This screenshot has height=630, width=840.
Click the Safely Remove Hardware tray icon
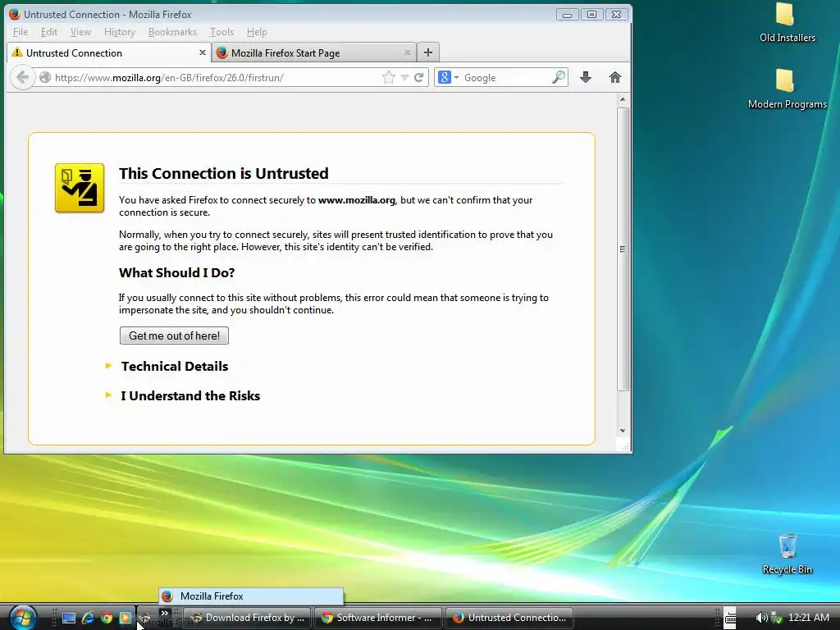(x=776, y=618)
